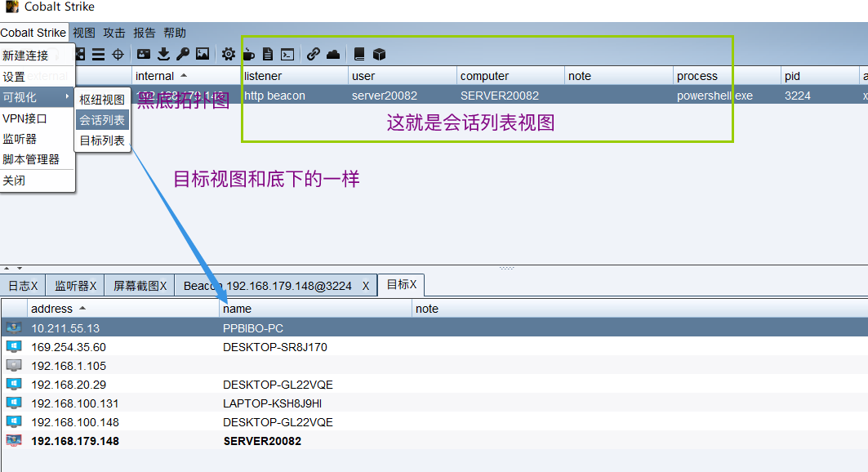The width and height of the screenshot is (868, 472).
Task: Switch to the 监听器 tab
Action: pyautogui.click(x=75, y=286)
